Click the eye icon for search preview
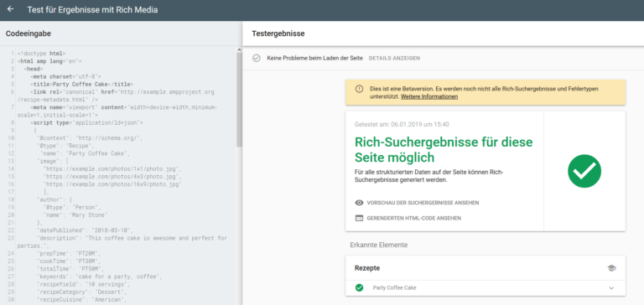 (x=359, y=203)
